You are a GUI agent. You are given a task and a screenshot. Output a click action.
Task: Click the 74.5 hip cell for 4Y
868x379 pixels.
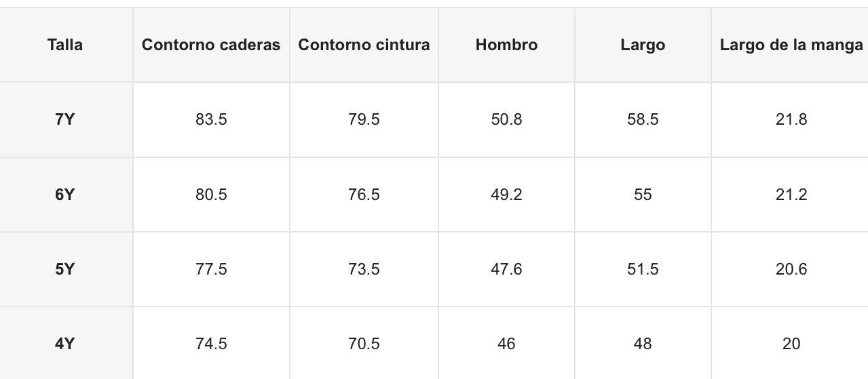[211, 343]
